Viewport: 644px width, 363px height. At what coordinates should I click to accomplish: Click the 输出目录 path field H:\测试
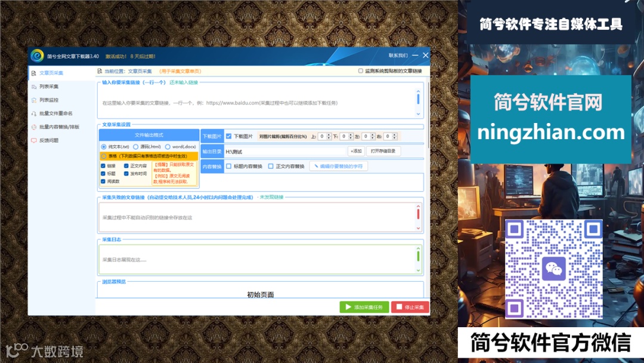pyautogui.click(x=285, y=152)
